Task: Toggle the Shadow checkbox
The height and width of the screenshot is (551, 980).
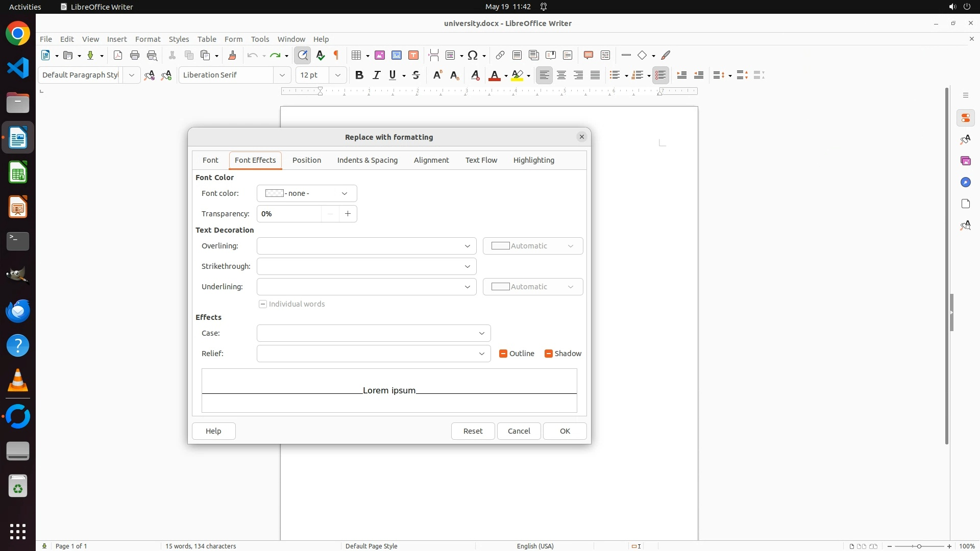Action: click(549, 354)
